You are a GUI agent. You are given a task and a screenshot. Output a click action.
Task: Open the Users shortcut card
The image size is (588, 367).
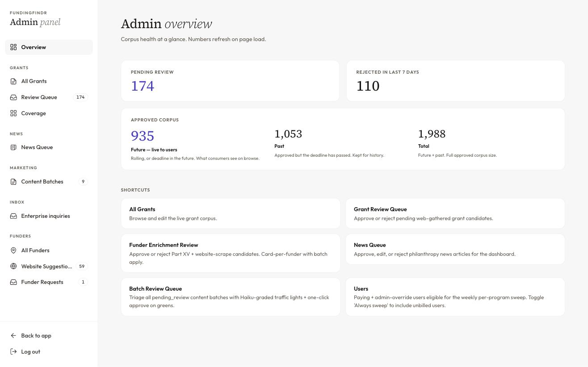click(x=455, y=297)
